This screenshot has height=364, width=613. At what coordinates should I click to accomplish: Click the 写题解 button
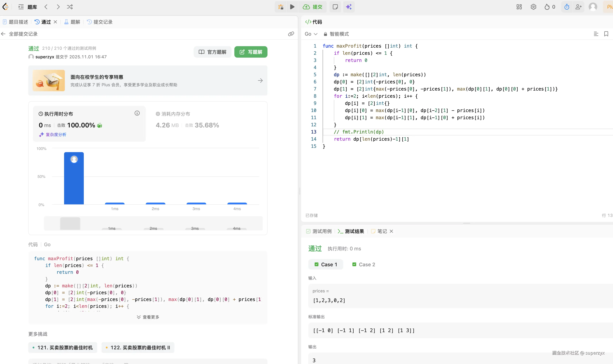[251, 52]
